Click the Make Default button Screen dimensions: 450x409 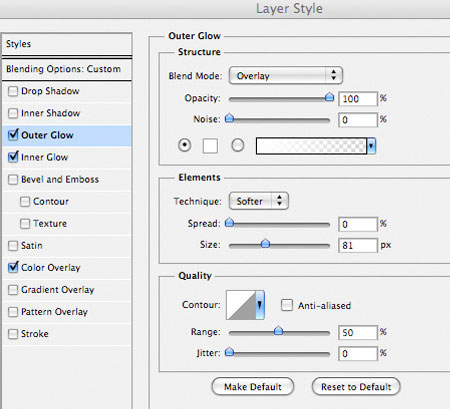pyautogui.click(x=253, y=387)
